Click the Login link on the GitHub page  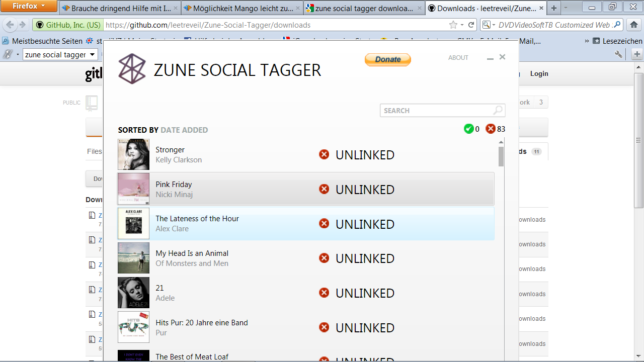(x=539, y=73)
